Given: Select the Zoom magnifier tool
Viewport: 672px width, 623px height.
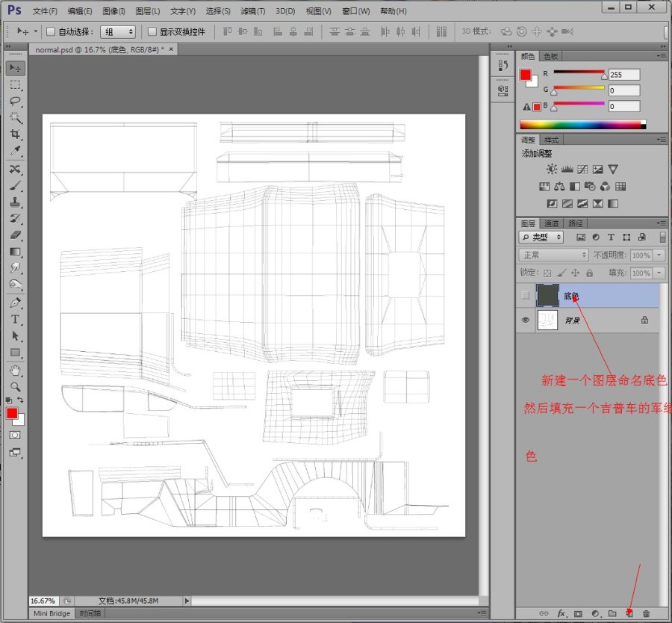Looking at the screenshot, I should (x=15, y=386).
